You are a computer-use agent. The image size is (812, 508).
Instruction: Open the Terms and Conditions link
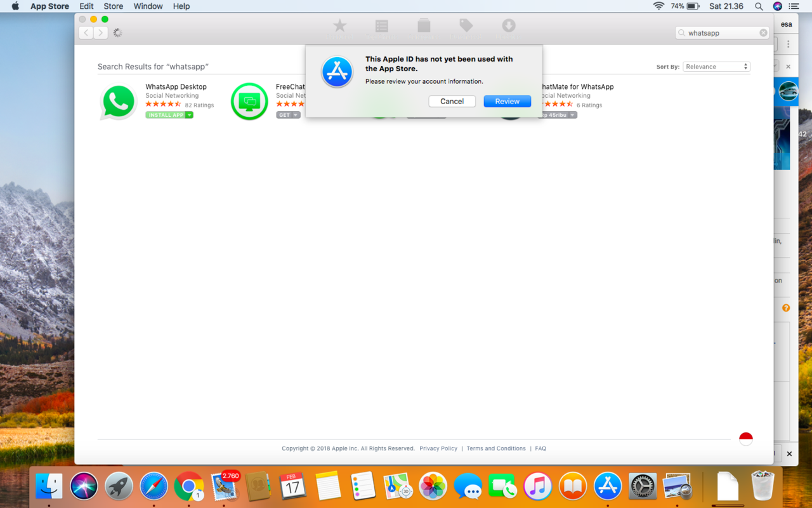tap(496, 448)
